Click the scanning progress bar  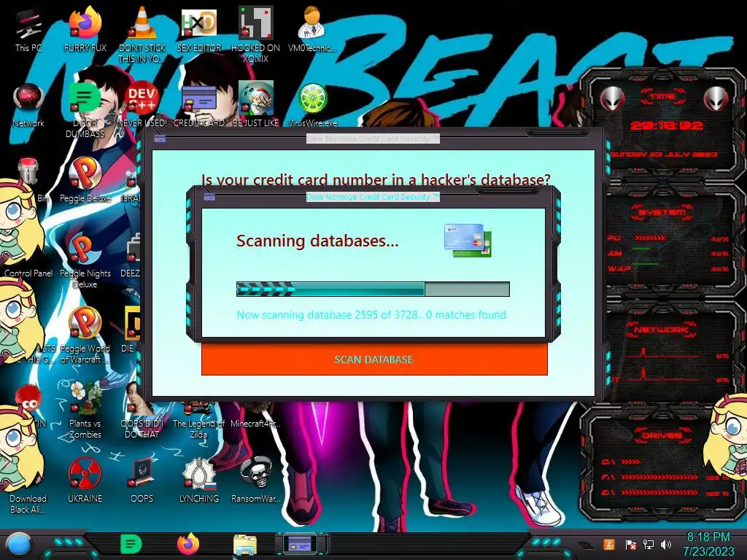(x=373, y=289)
